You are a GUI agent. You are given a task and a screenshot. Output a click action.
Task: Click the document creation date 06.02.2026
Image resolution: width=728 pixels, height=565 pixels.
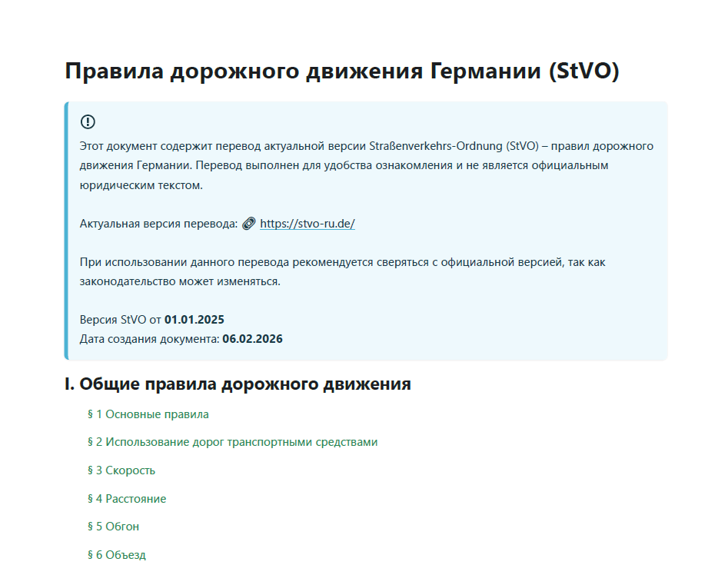point(252,339)
